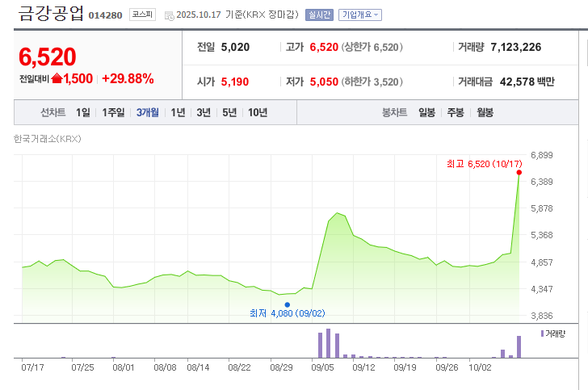The height and width of the screenshot is (390, 588).
Task: Click the last volume bar at 10/17
Action: [x=519, y=347]
